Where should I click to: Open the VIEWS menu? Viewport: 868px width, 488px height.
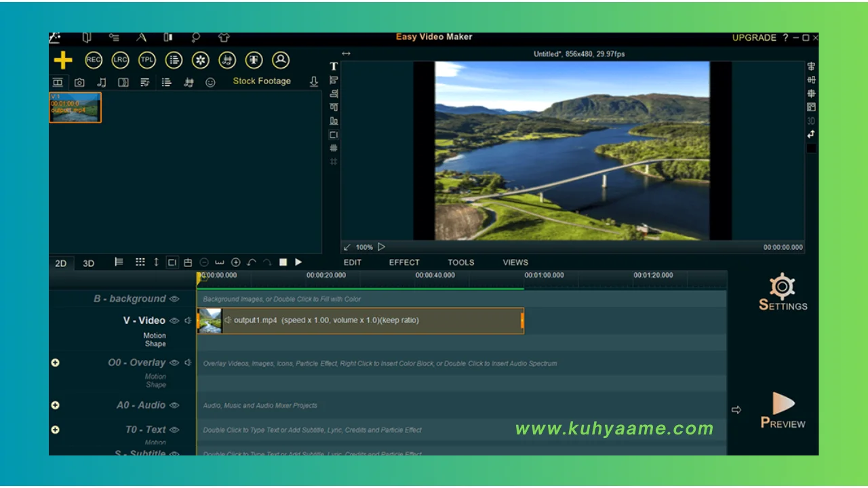tap(515, 262)
